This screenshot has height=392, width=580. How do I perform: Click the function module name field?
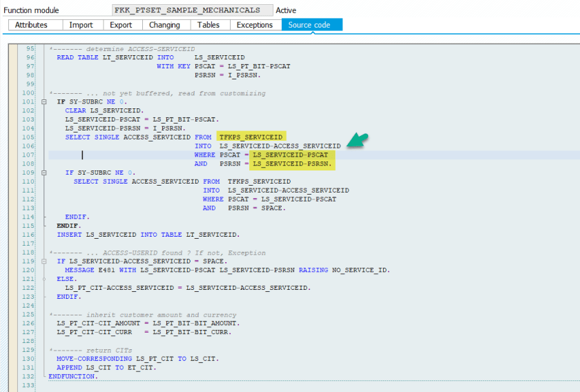[191, 10]
